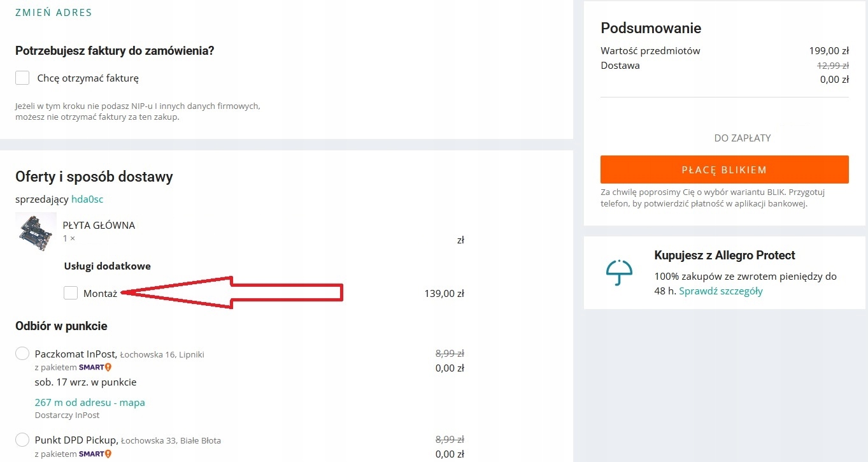
Task: Click the Montaż price 139,00 zł
Action: point(444,294)
